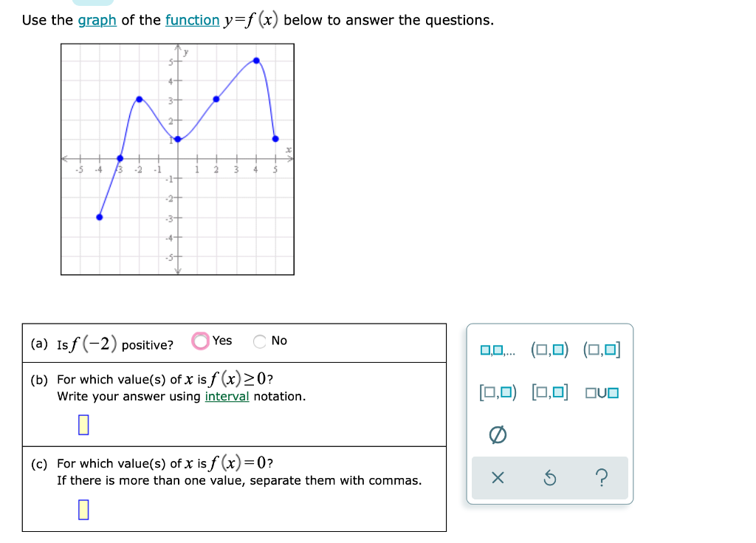Open the graph link in the instructions
The image size is (756, 543).
pos(97,20)
